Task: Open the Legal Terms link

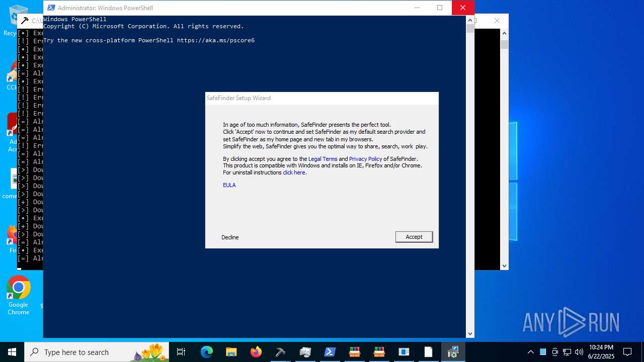Action: [323, 159]
